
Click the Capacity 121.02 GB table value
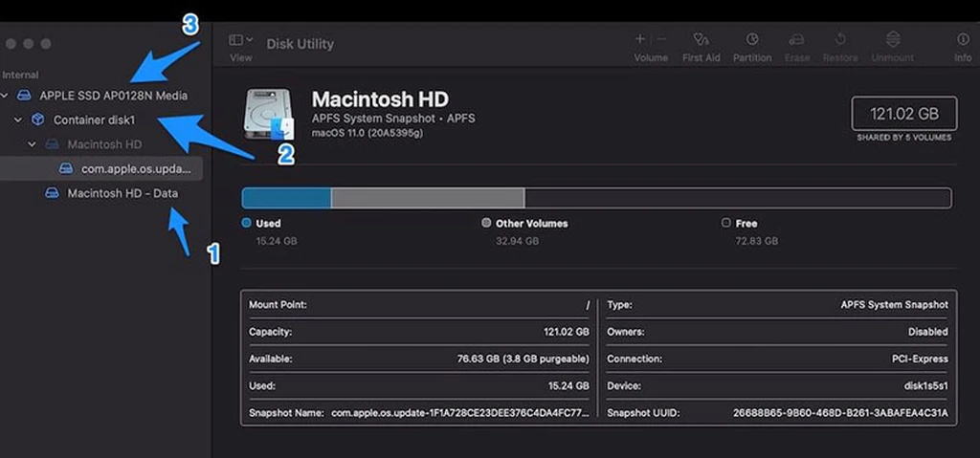coord(567,332)
